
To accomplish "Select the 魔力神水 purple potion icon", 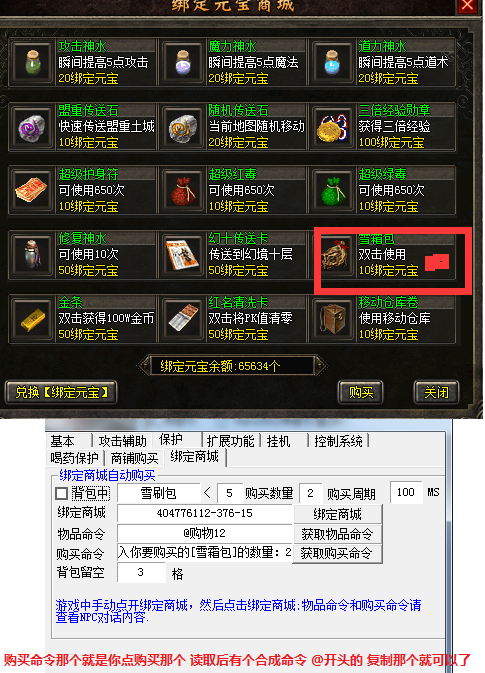I will coord(183,63).
